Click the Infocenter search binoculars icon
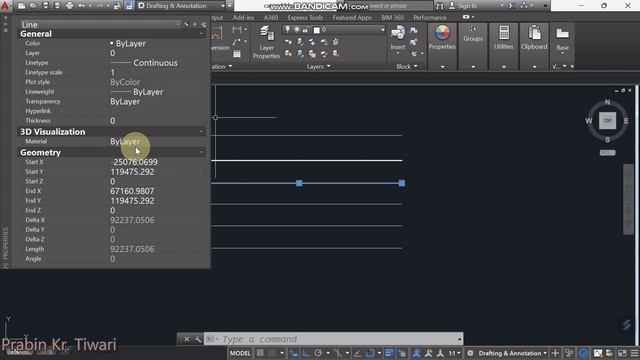Image resolution: width=640 pixels, height=360 pixels. (440, 6)
